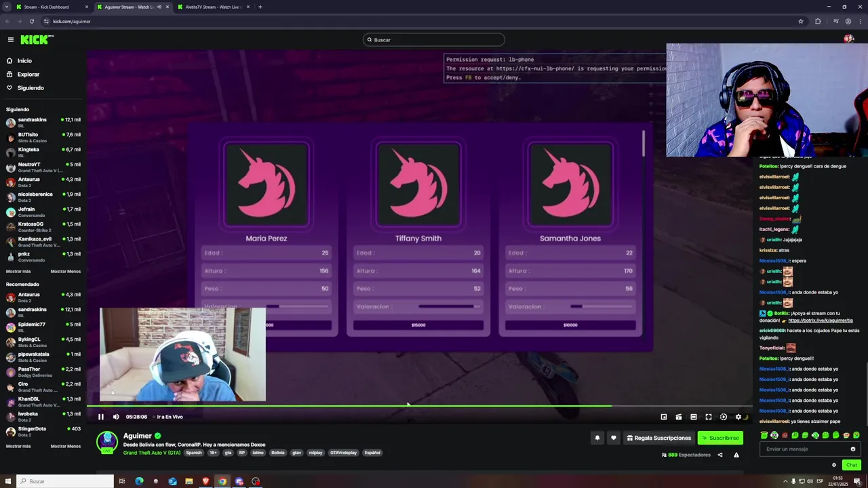Show hidden system tray icons
The width and height of the screenshot is (868, 488).
785,481
